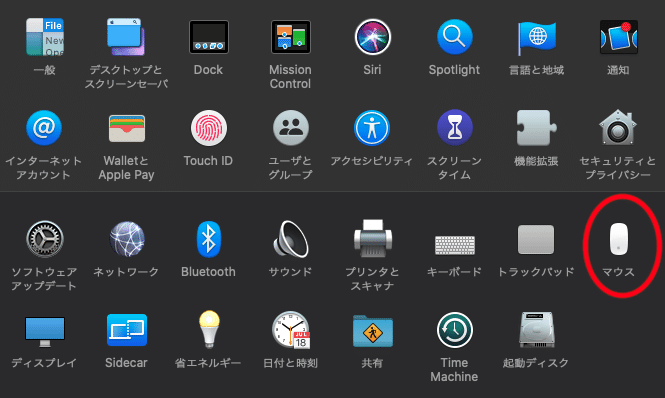The height and width of the screenshot is (398, 665).
Task: Open トラックパッド preferences
Action: 536,240
